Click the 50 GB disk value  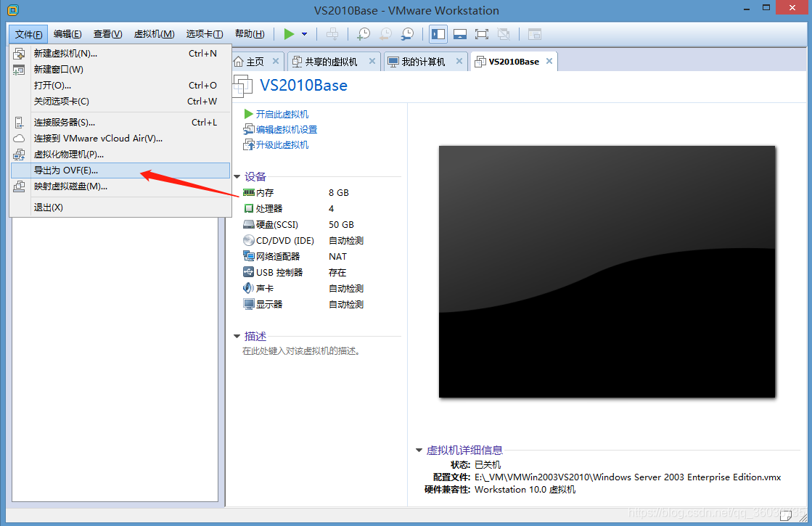point(341,225)
